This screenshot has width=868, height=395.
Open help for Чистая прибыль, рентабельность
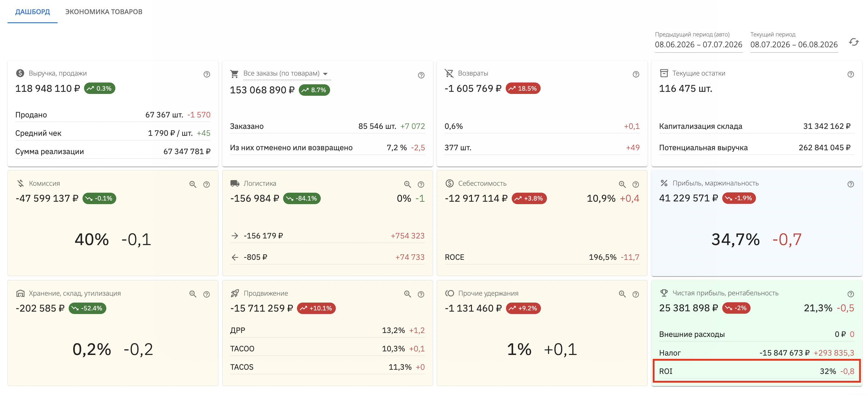pyautogui.click(x=851, y=294)
